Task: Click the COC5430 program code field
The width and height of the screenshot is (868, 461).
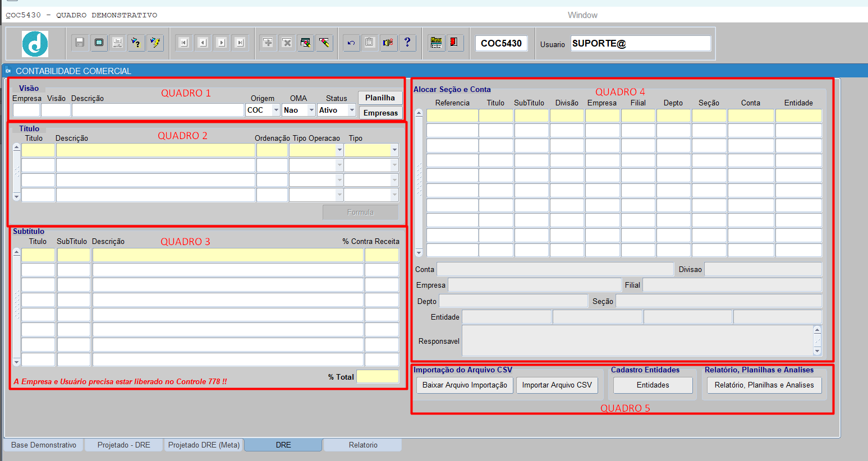Action: tap(501, 43)
